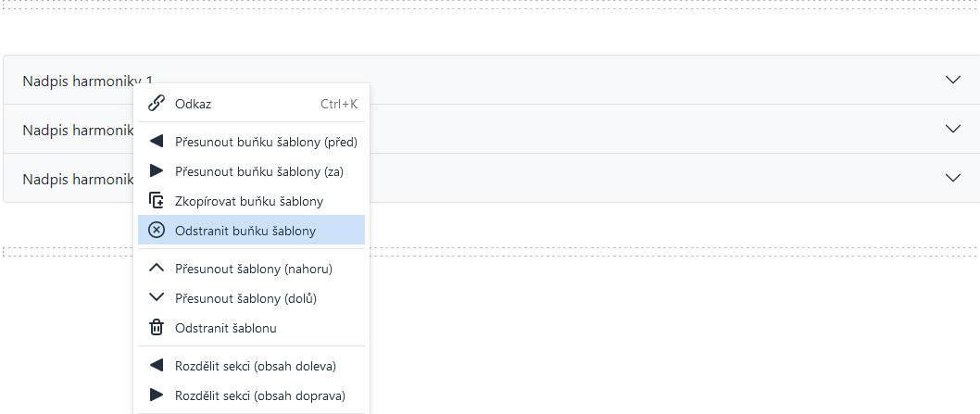
Task: Select Odstranit šablonu menu entry
Action: [x=226, y=328]
